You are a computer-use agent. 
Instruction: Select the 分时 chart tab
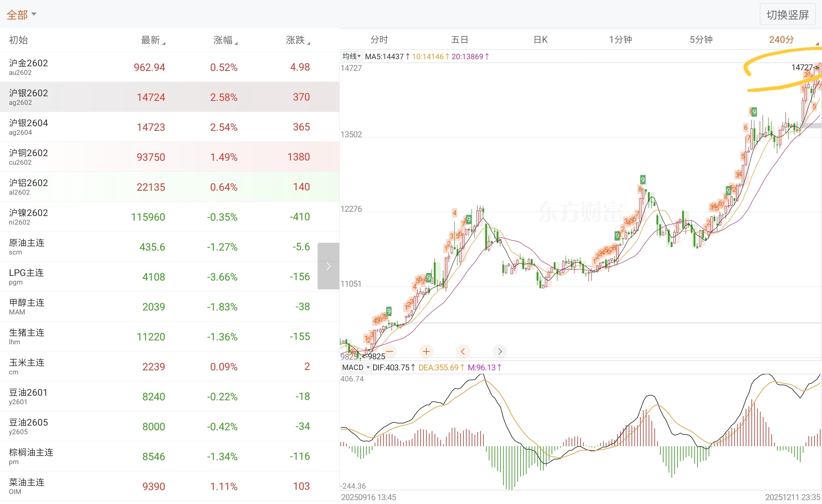point(379,40)
